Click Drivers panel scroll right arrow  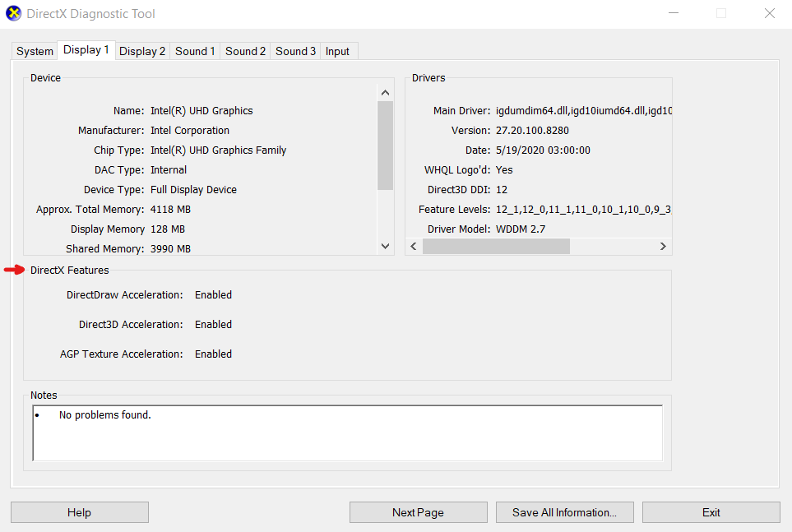663,246
